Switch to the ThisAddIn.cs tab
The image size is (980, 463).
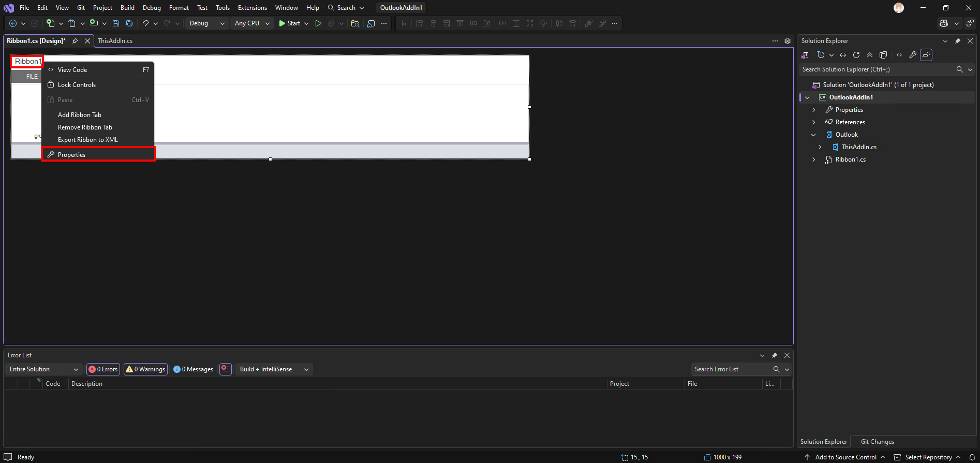(115, 41)
